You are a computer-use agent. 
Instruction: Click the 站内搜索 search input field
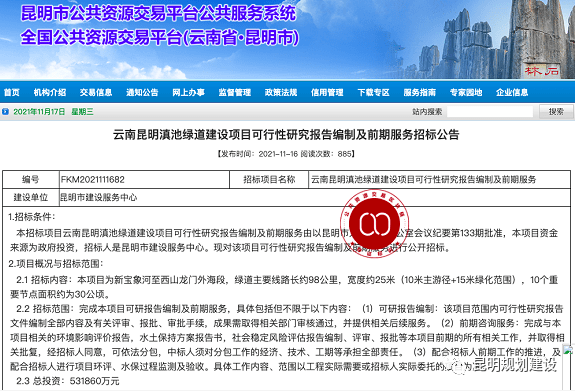point(490,112)
